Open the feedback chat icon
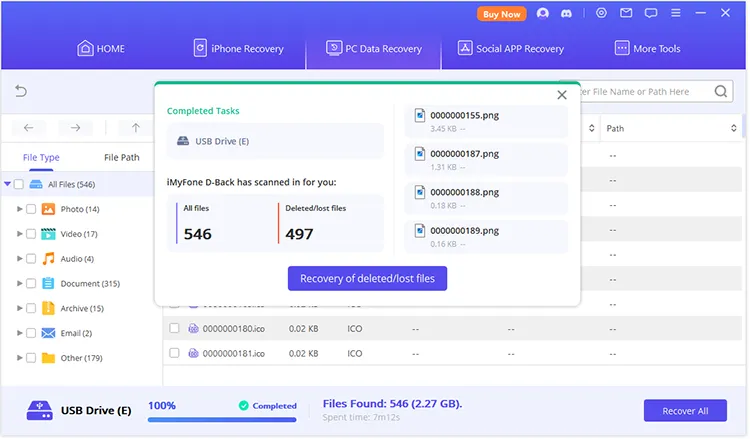The image size is (750, 439). tap(651, 13)
